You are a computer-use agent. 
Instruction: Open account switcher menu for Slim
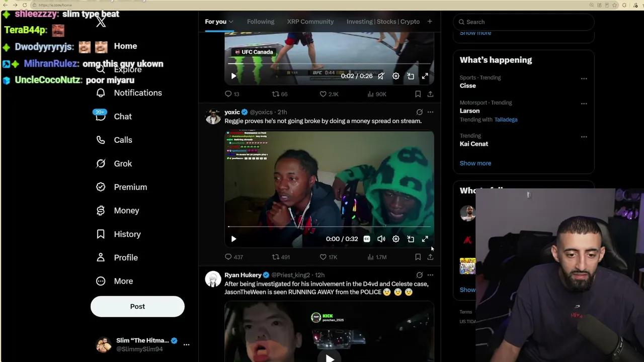186,344
